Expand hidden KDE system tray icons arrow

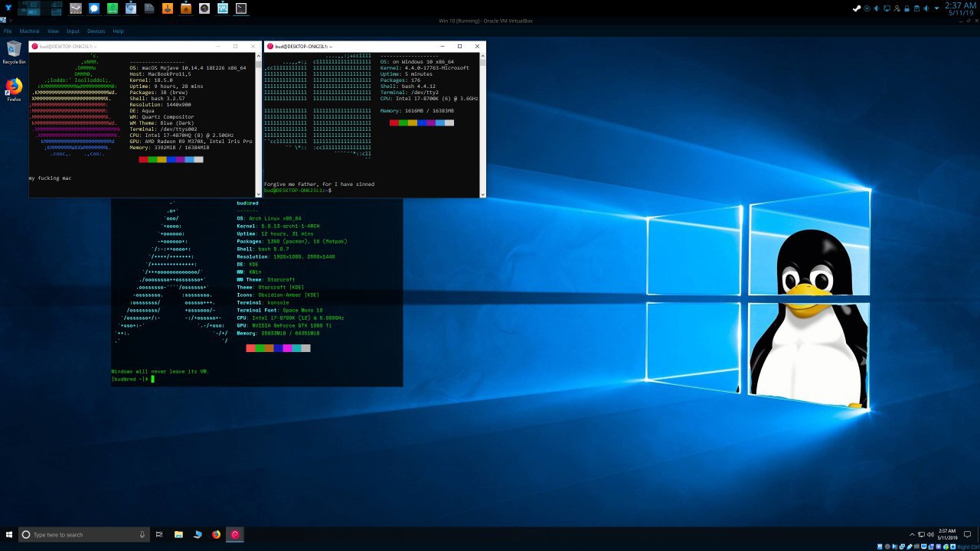936,8
